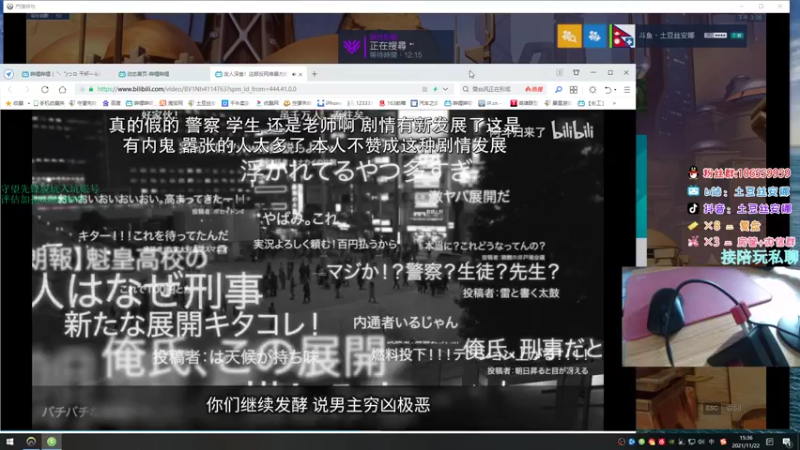Click the browser forward arrow
The image size is (800, 450).
(x=27, y=89)
